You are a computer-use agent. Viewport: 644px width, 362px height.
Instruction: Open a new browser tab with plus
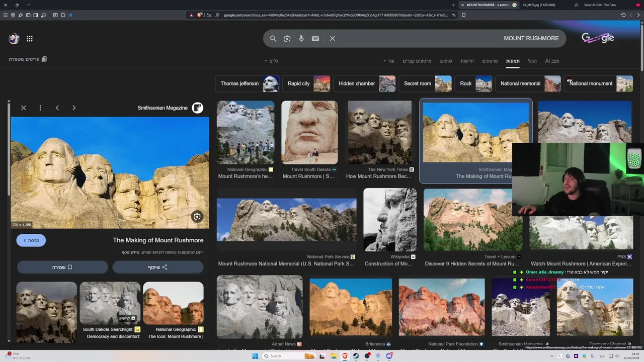(453, 5)
